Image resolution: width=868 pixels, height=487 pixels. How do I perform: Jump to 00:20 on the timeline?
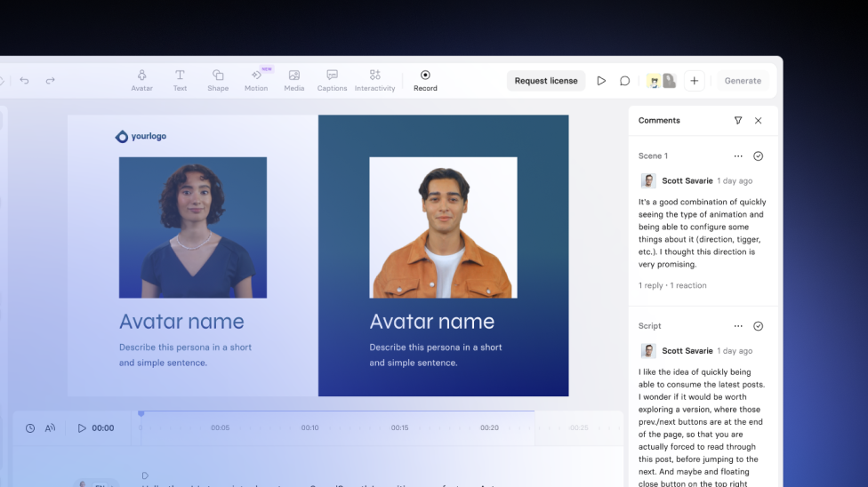tap(489, 427)
